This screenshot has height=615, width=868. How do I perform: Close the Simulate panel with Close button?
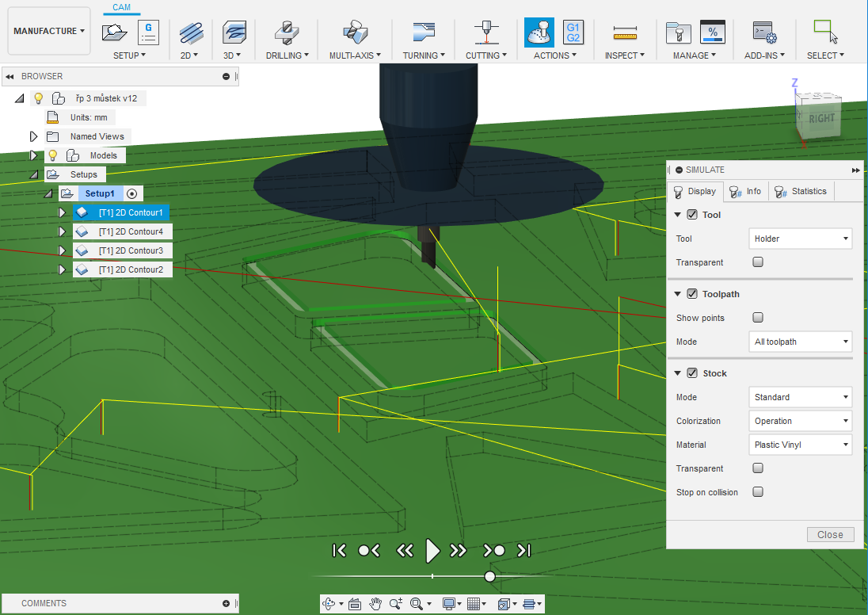tap(830, 534)
